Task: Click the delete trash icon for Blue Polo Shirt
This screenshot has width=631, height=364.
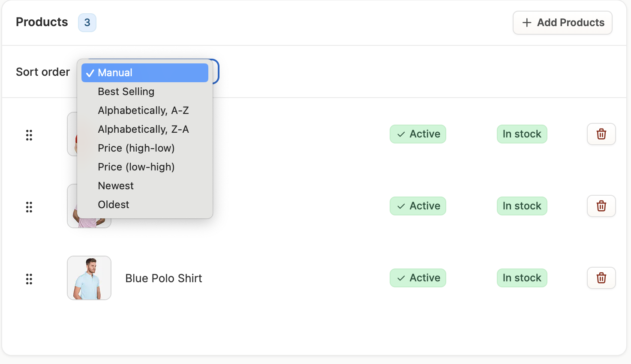Action: pyautogui.click(x=601, y=278)
